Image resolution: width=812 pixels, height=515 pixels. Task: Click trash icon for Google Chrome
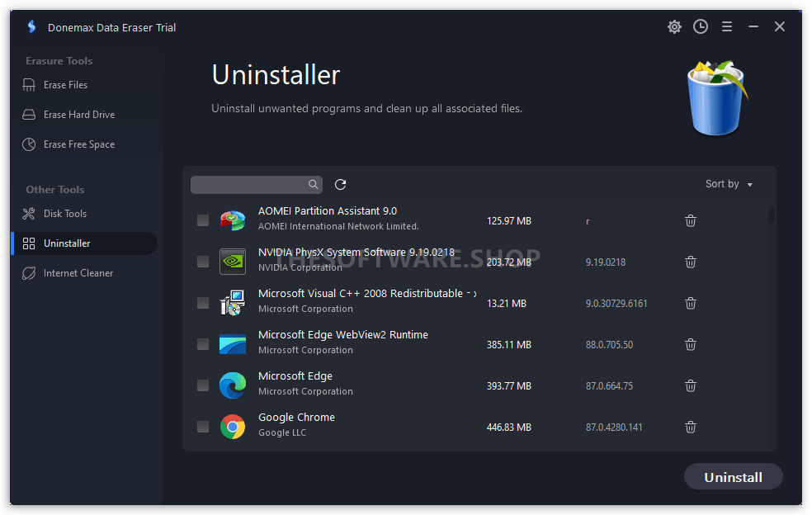691,427
